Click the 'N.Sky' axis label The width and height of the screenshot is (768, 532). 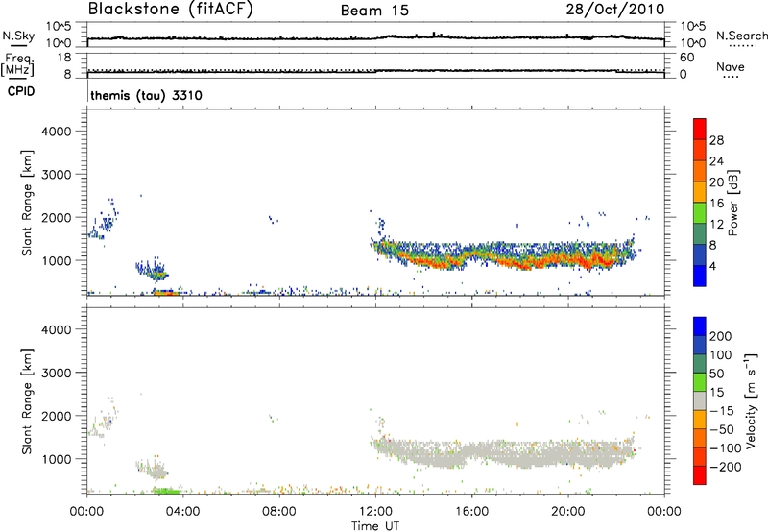18,36
